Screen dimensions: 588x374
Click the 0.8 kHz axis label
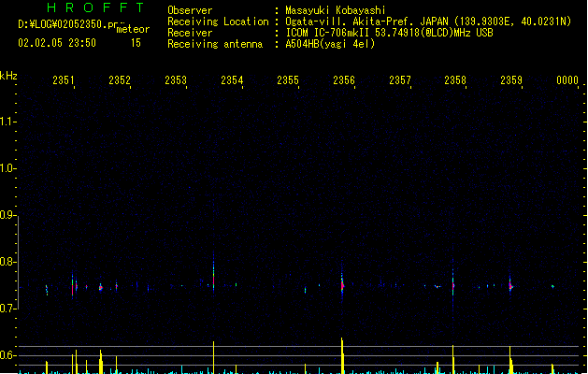(7, 262)
